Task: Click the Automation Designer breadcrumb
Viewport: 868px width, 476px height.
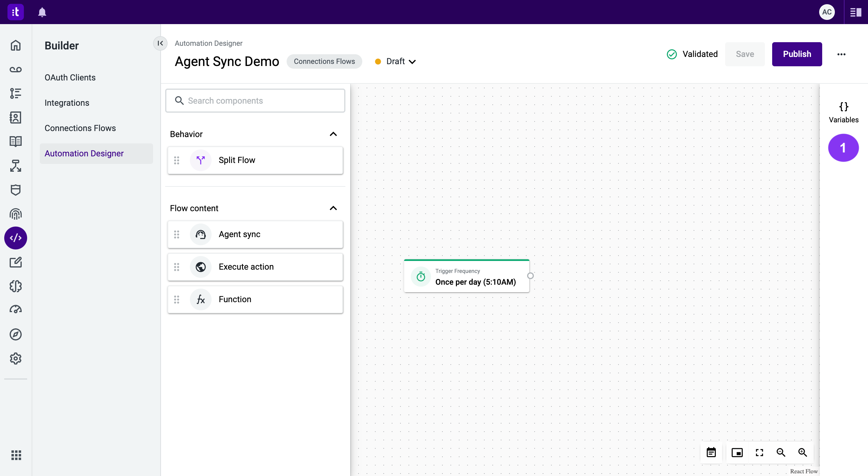Action: [x=209, y=43]
